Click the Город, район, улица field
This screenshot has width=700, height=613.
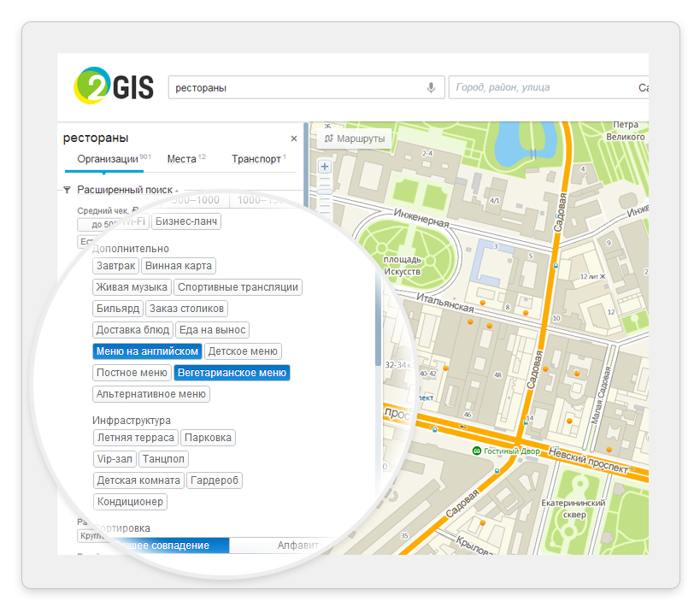[549, 87]
